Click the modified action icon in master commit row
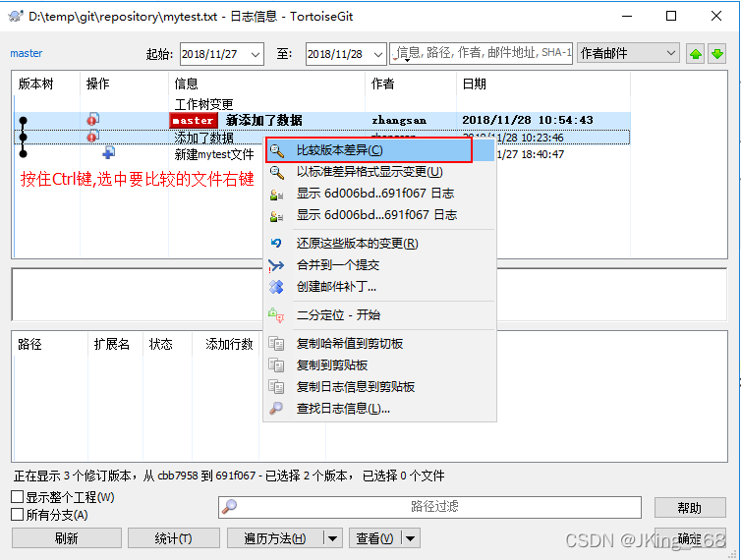This screenshot has width=741, height=560. pyautogui.click(x=93, y=119)
